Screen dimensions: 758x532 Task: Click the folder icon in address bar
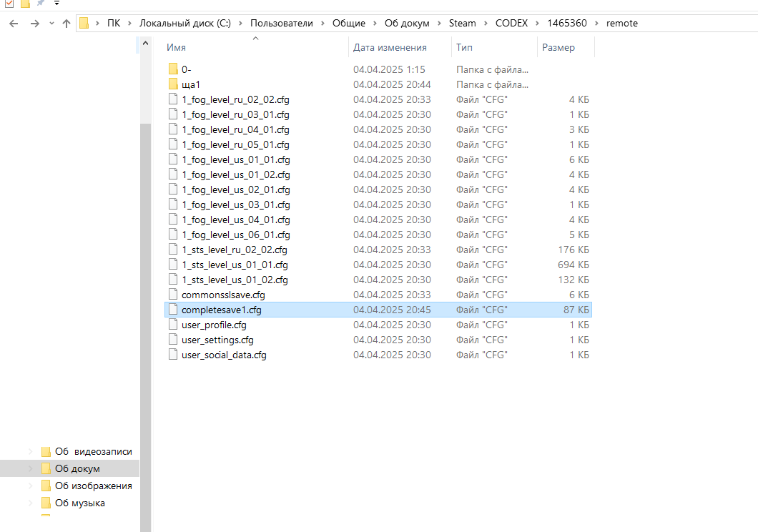[84, 23]
